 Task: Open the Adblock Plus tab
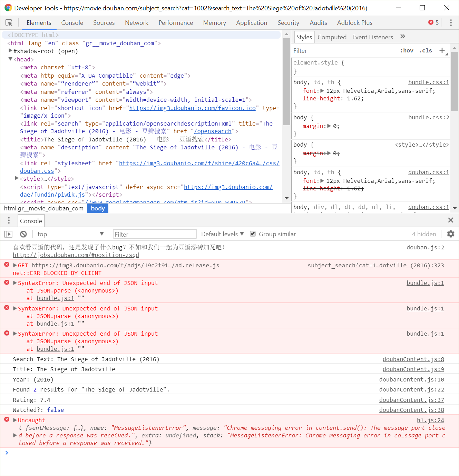pyautogui.click(x=354, y=23)
